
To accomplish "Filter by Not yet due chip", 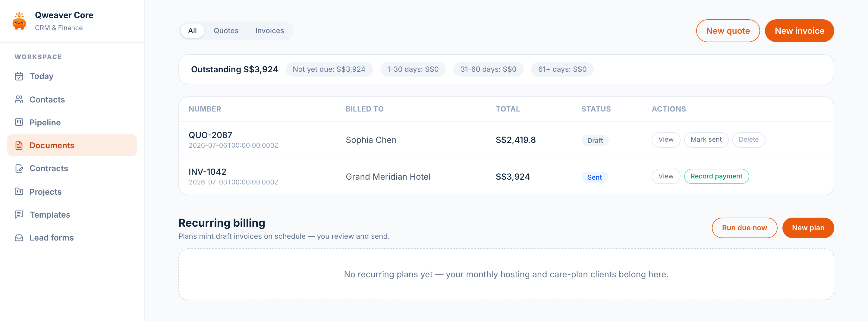I will pyautogui.click(x=329, y=69).
